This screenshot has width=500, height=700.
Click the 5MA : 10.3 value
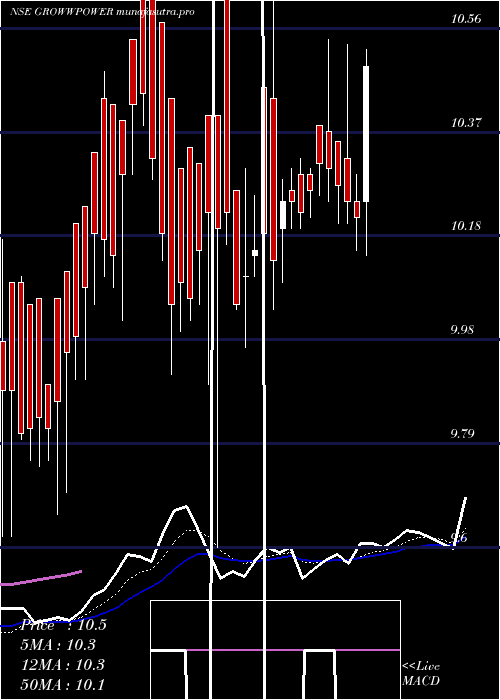point(59,645)
